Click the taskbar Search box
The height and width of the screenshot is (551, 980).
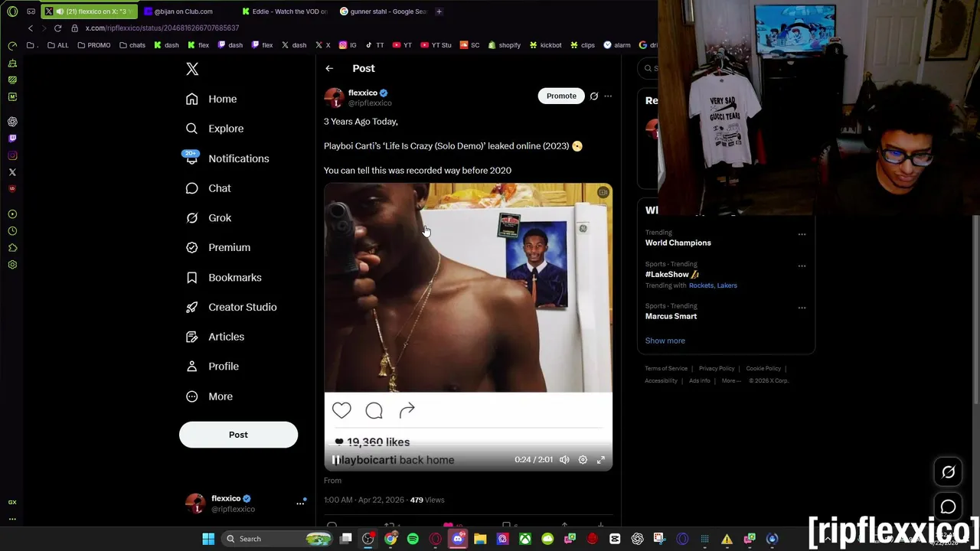click(278, 539)
